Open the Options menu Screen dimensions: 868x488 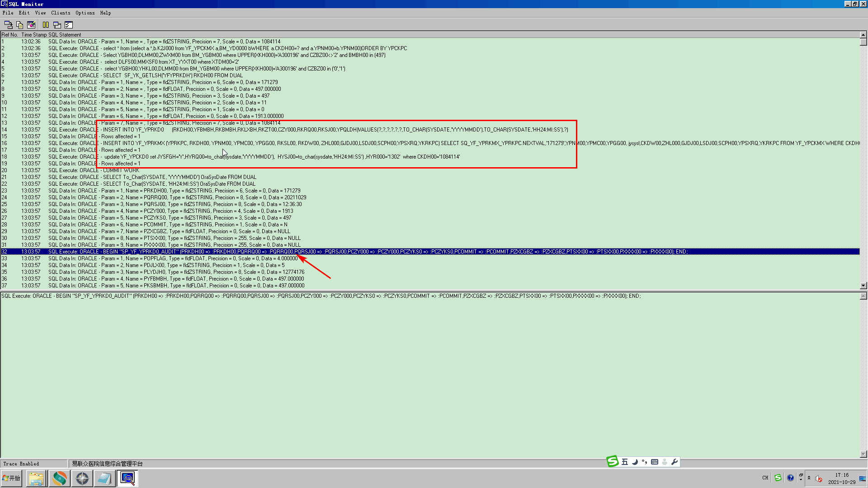pyautogui.click(x=85, y=13)
